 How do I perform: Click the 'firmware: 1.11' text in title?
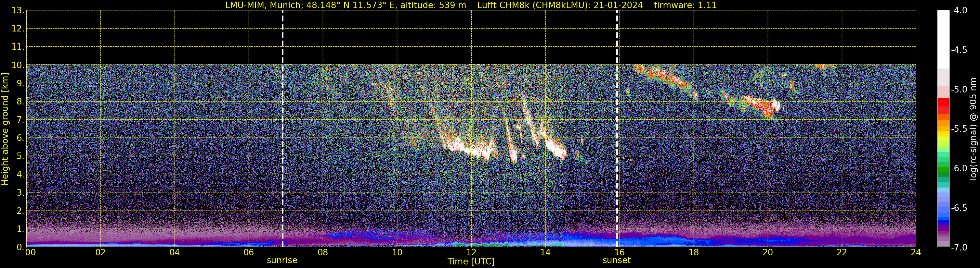(685, 5)
